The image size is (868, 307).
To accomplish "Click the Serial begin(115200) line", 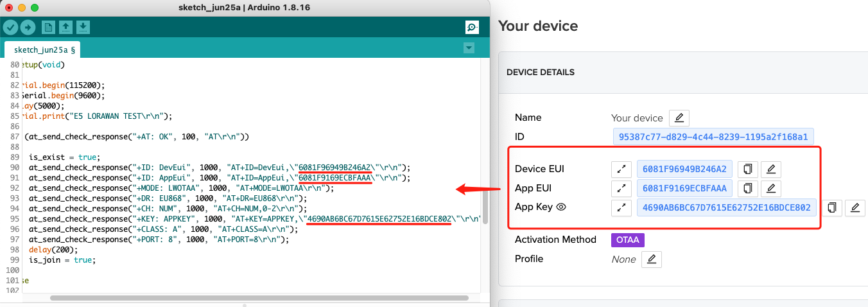I will [62, 85].
